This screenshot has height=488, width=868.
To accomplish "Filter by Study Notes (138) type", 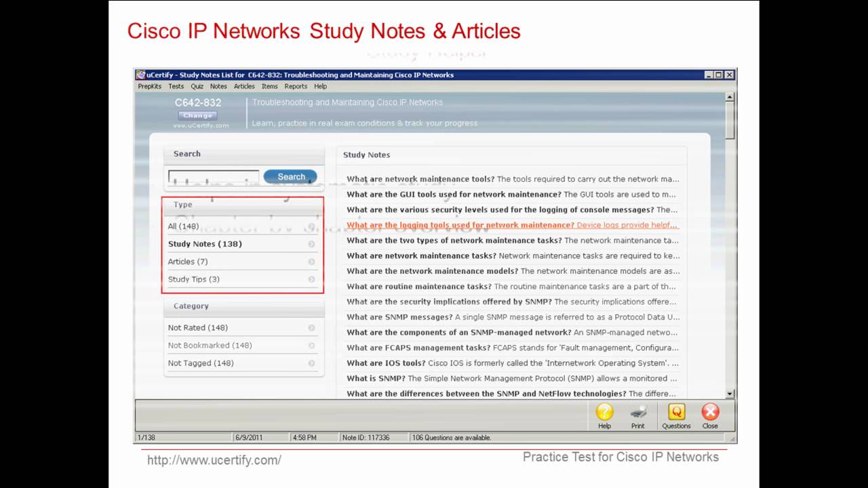I will pos(242,244).
